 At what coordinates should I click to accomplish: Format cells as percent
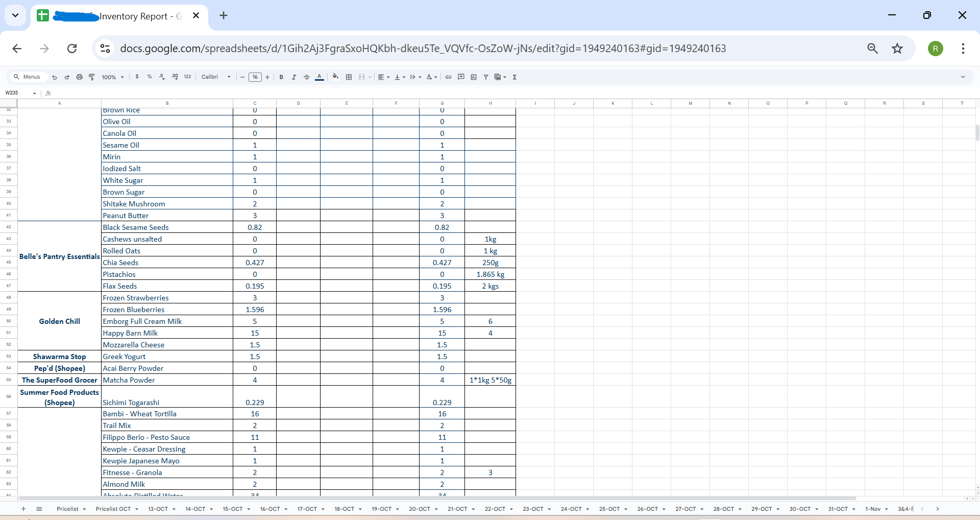[150, 77]
